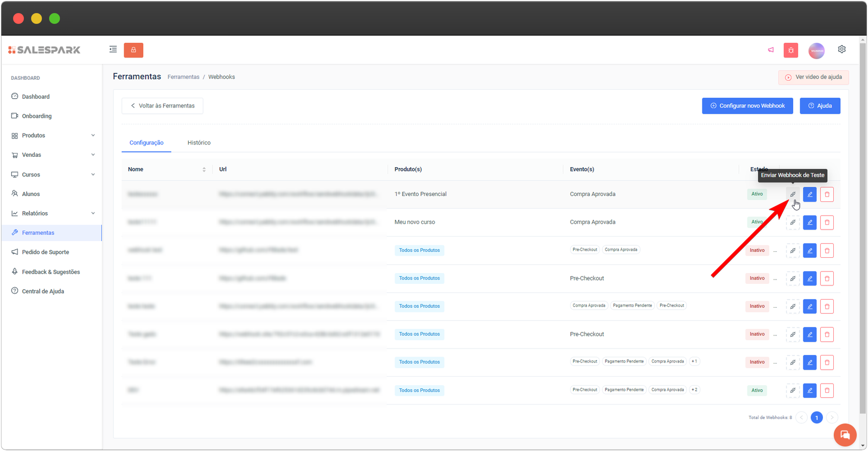Viewport: 868px width, 451px height.
Task: Click Configurar novo Webhook button
Action: (747, 106)
